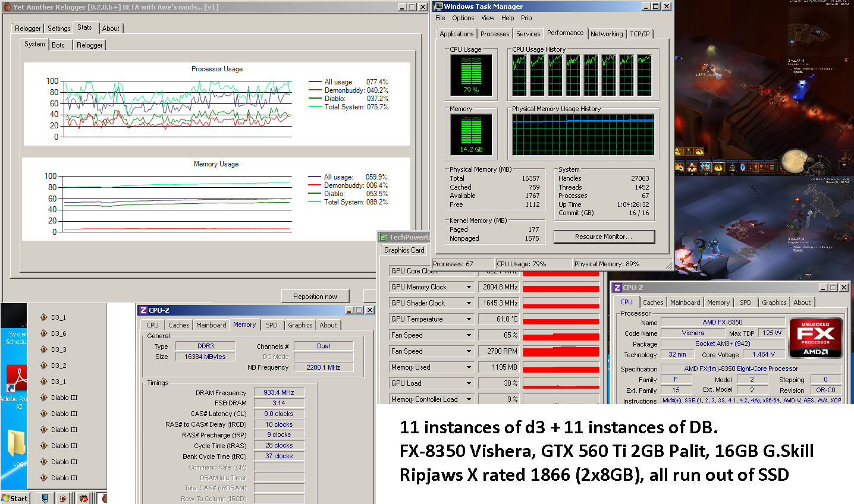Open the View menu in Task Manager
Screen dimensions: 854x504
click(488, 18)
